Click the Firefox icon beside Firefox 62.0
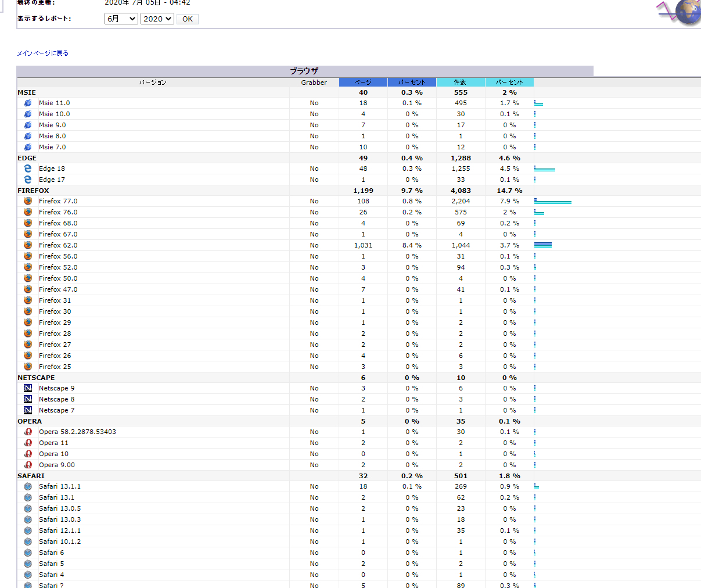Screen dimensions: 701x588 coord(28,245)
